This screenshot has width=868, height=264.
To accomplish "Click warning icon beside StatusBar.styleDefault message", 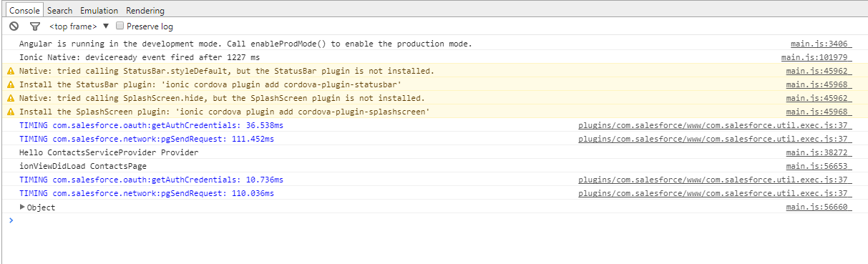I will pyautogui.click(x=10, y=71).
